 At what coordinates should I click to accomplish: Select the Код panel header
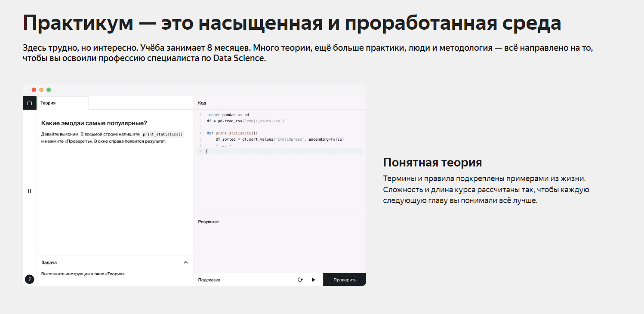[x=202, y=103]
